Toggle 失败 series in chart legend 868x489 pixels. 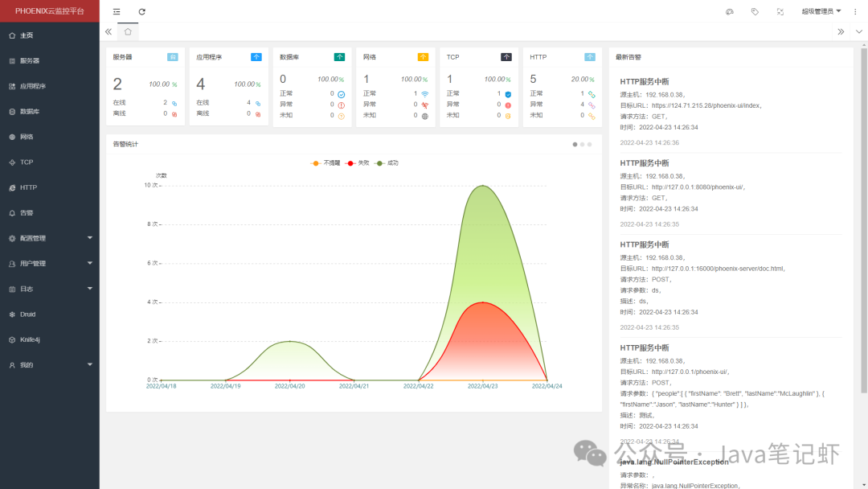(357, 162)
